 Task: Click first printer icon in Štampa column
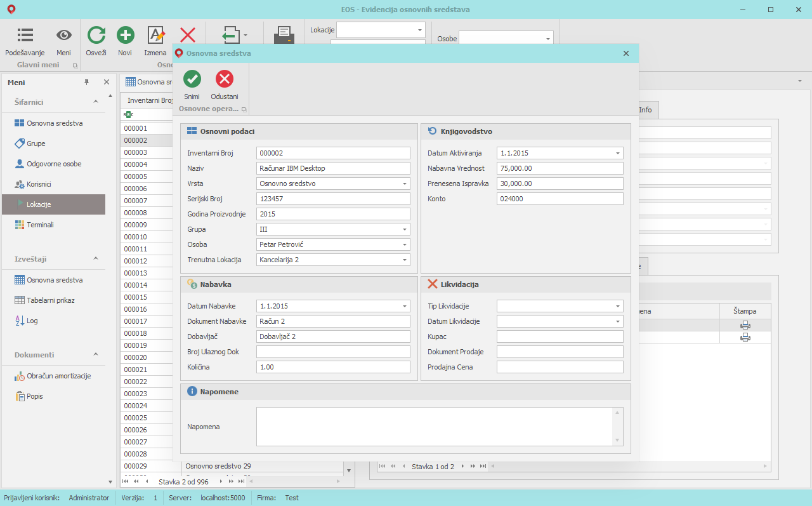[x=745, y=325]
